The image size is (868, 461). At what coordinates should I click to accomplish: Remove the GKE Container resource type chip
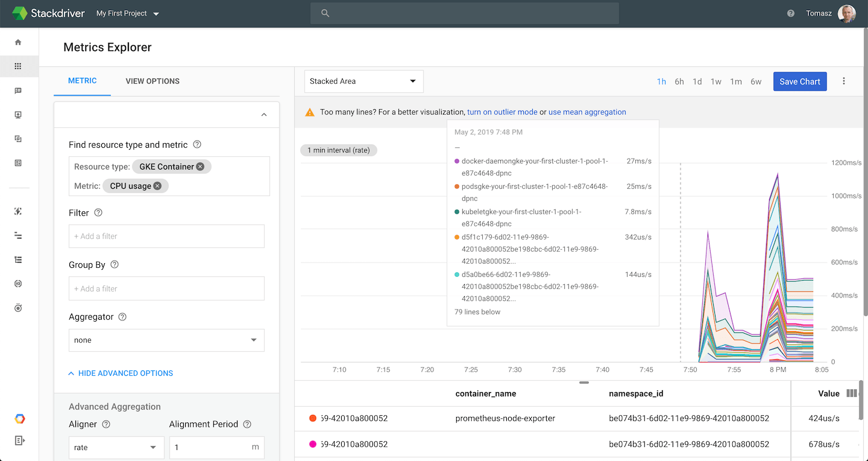pyautogui.click(x=200, y=167)
